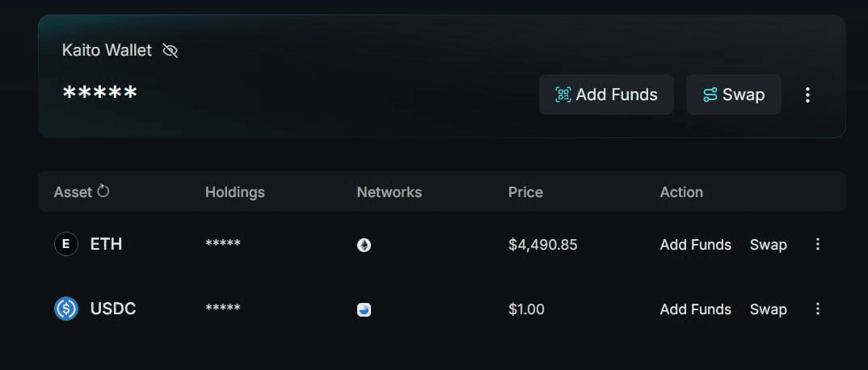The height and width of the screenshot is (370, 868).
Task: Swap the USDC asset
Action: 769,309
